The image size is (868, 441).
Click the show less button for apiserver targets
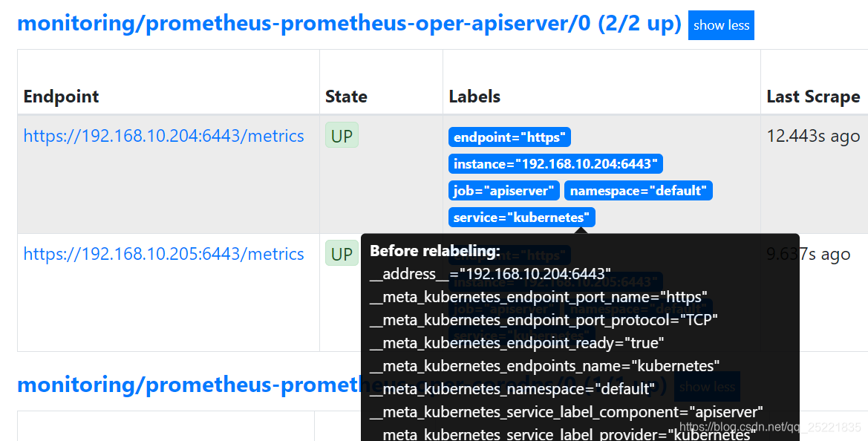coord(720,24)
